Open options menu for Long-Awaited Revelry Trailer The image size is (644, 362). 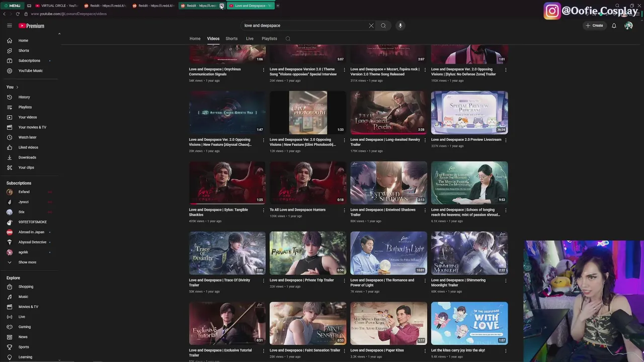pyautogui.click(x=425, y=140)
